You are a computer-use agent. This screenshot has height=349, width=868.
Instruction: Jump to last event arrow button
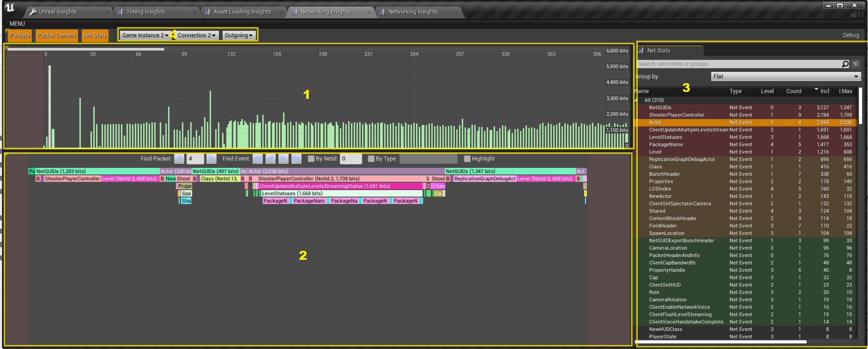tap(296, 159)
